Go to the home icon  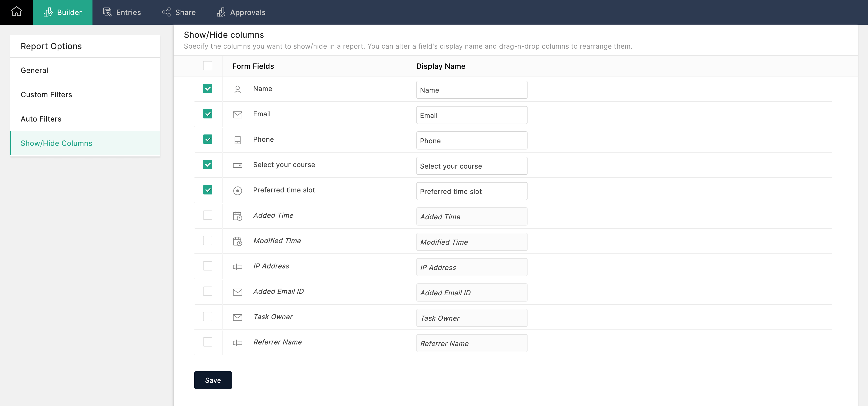tap(16, 12)
